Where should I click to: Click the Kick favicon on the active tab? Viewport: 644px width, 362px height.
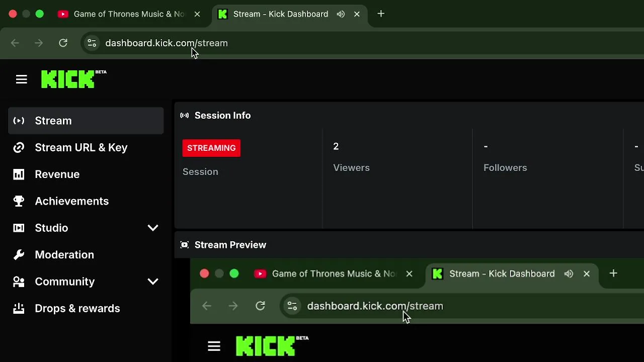222,14
